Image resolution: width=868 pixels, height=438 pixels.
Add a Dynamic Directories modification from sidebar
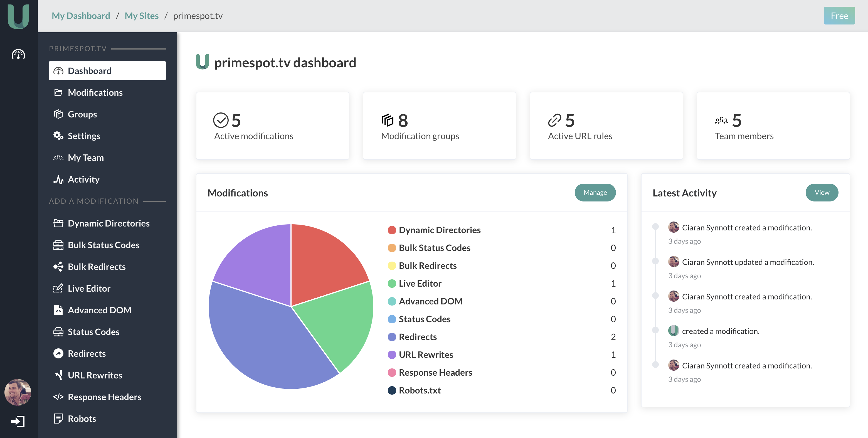click(x=107, y=223)
